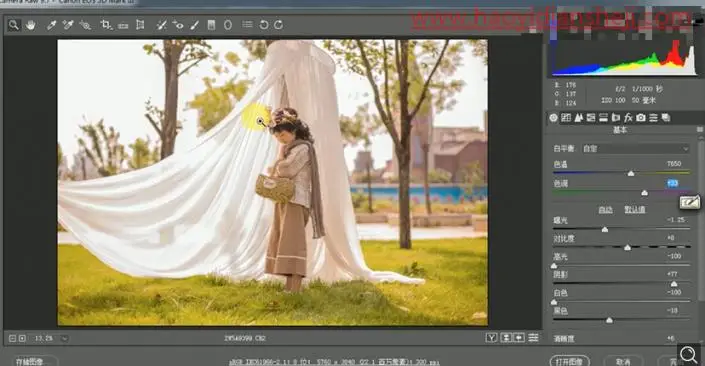Screen dimensions: 705x366
Task: Click the temperature value 7650 field
Action: click(x=674, y=164)
